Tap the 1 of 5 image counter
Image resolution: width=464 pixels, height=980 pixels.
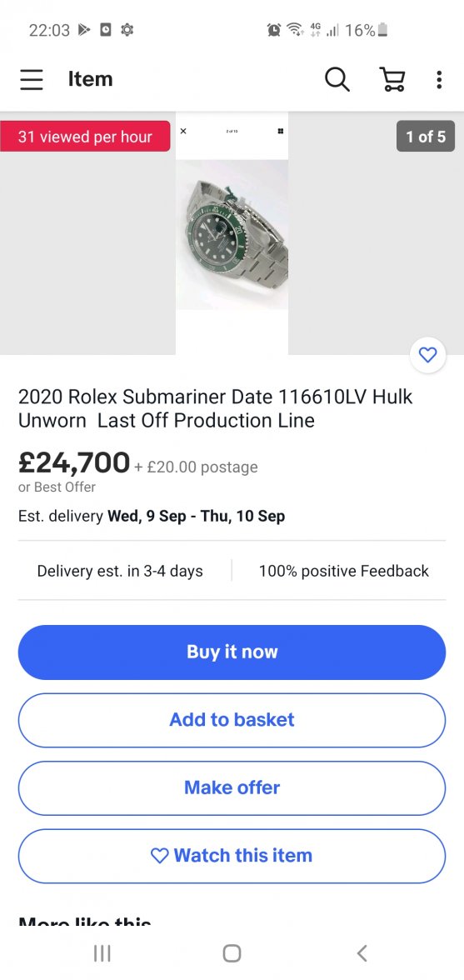point(426,137)
